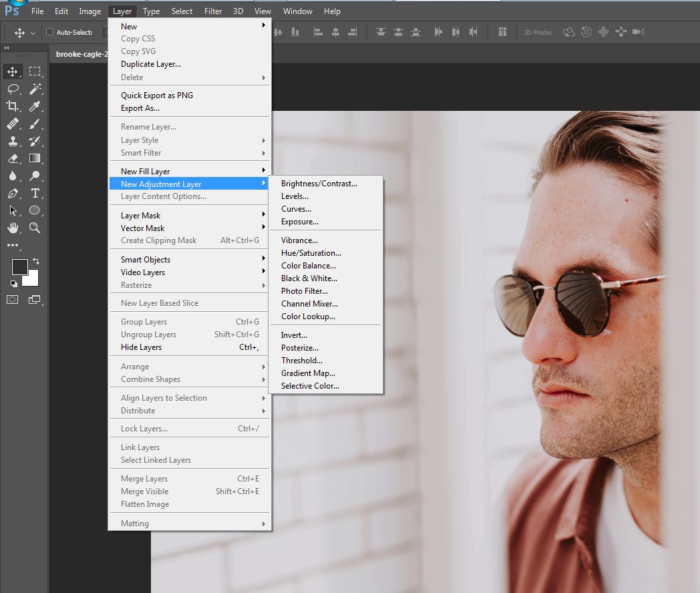Toggle Quick Mask mode
The height and width of the screenshot is (593, 700).
point(12,301)
